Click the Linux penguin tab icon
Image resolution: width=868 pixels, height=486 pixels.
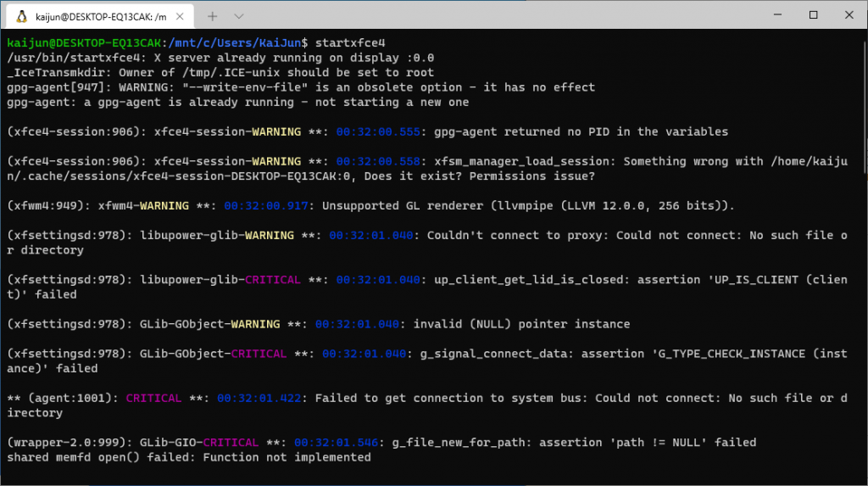click(21, 17)
